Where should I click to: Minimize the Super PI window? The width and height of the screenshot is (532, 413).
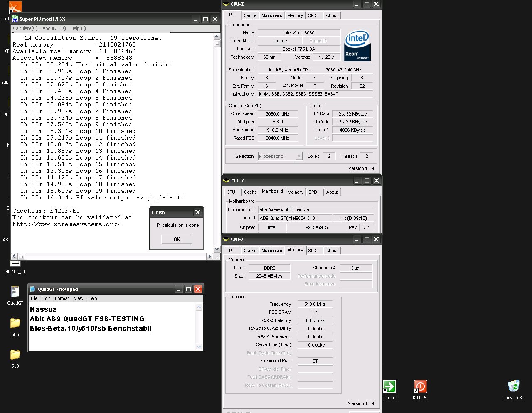(196, 19)
